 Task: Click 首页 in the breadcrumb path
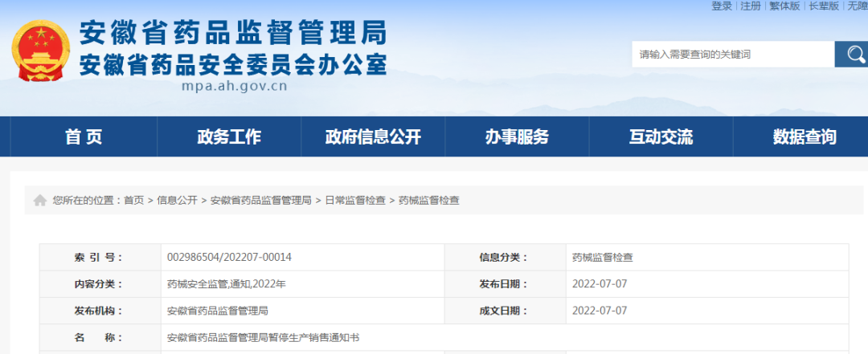click(x=133, y=200)
